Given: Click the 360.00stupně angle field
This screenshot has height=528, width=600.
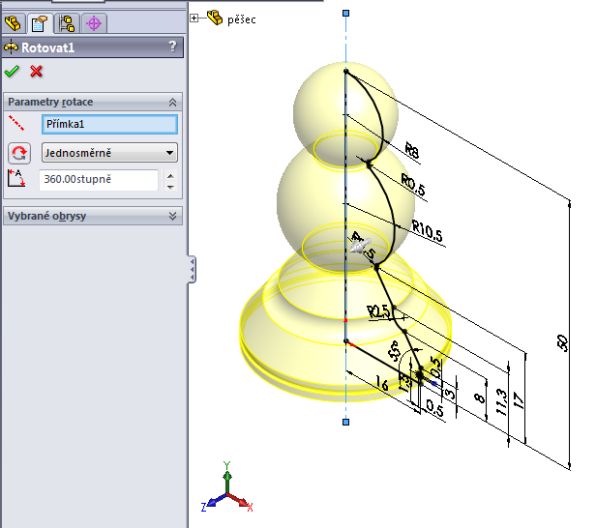Looking at the screenshot, I should tap(98, 181).
